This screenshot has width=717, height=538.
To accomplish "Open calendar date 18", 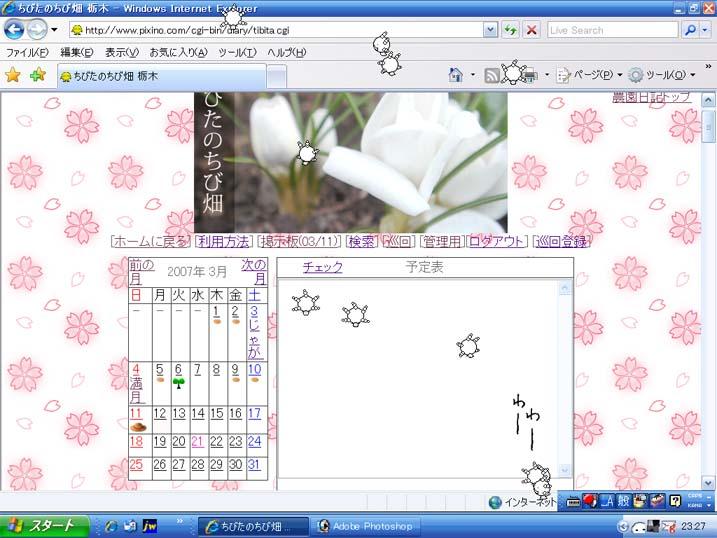I will 136,442.
